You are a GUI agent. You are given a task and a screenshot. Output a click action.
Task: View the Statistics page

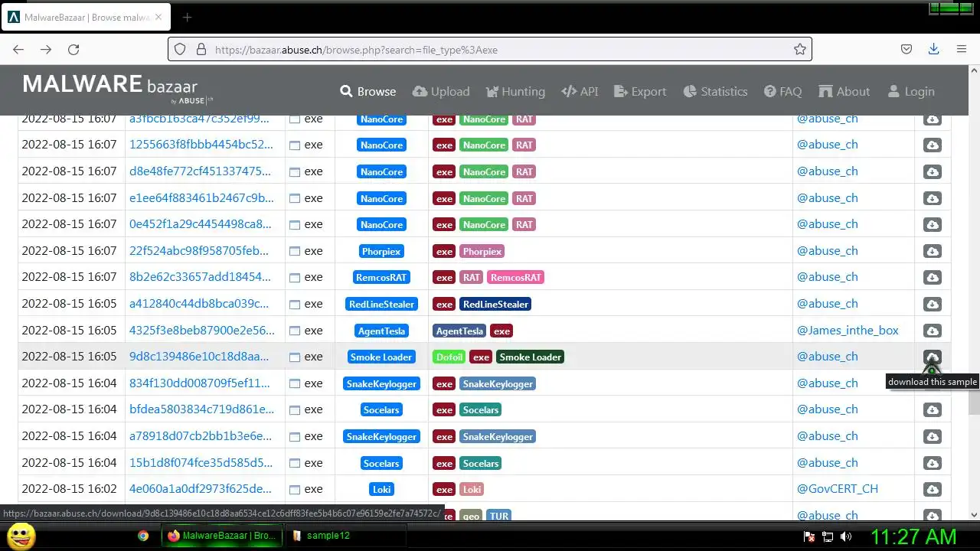pyautogui.click(x=715, y=91)
